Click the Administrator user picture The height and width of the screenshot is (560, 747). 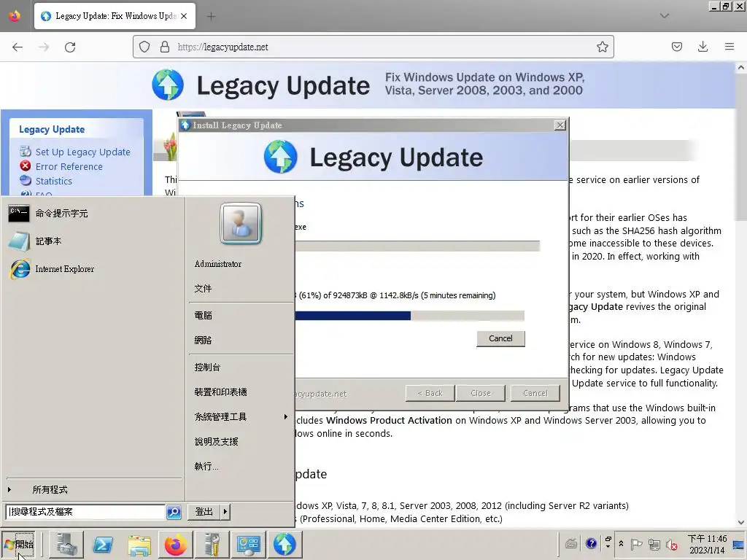point(241,223)
